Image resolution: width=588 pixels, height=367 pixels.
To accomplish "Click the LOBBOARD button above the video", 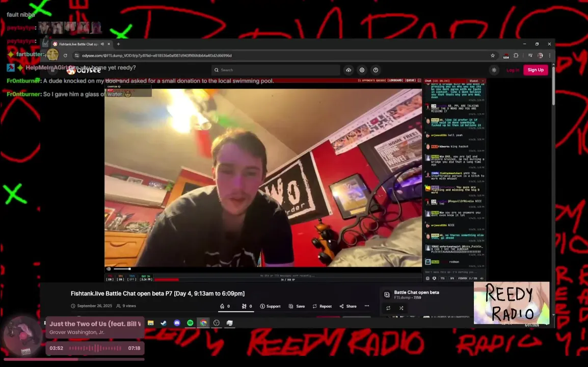I will tap(395, 81).
